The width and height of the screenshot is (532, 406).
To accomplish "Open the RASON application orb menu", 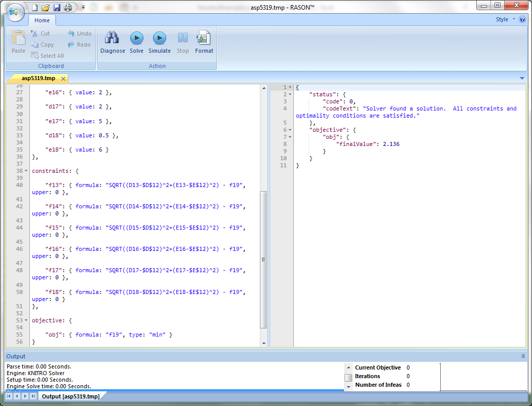I will coord(15,11).
